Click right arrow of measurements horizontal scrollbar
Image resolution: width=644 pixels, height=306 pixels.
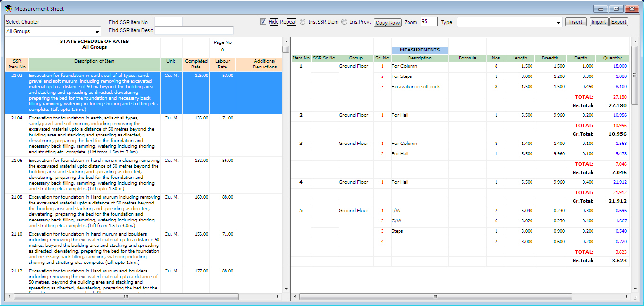click(628, 297)
